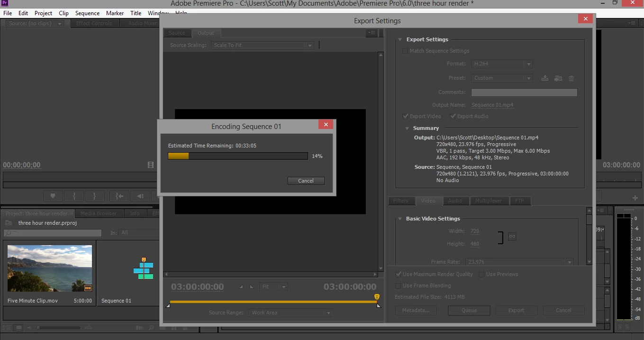Switch to the FTP tab
This screenshot has width=644, height=340.
(520, 201)
